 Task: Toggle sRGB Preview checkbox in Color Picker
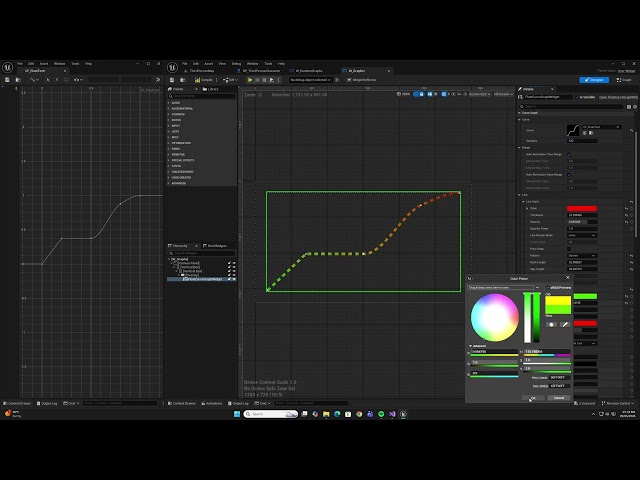pos(548,288)
